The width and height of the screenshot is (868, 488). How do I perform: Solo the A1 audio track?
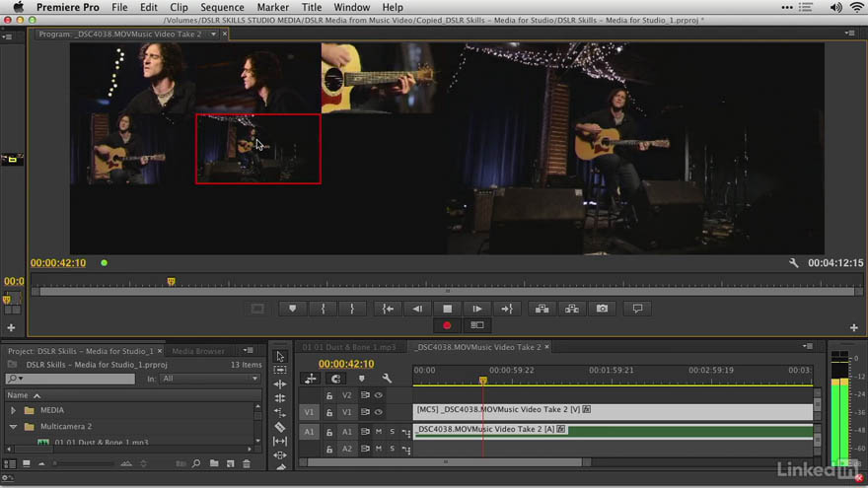click(392, 432)
